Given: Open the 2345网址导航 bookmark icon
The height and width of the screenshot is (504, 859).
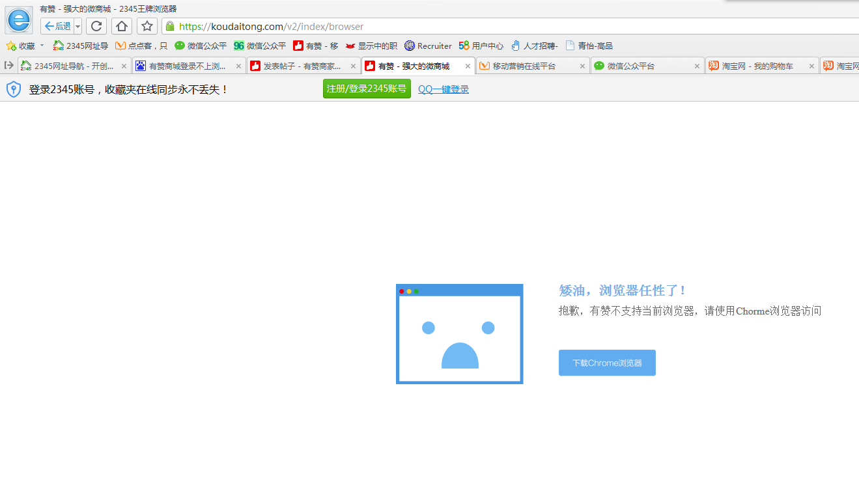Looking at the screenshot, I should pyautogui.click(x=58, y=46).
